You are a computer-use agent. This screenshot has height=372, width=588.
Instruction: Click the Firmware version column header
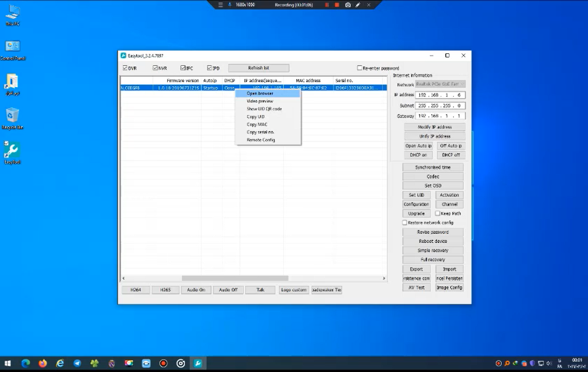182,80
